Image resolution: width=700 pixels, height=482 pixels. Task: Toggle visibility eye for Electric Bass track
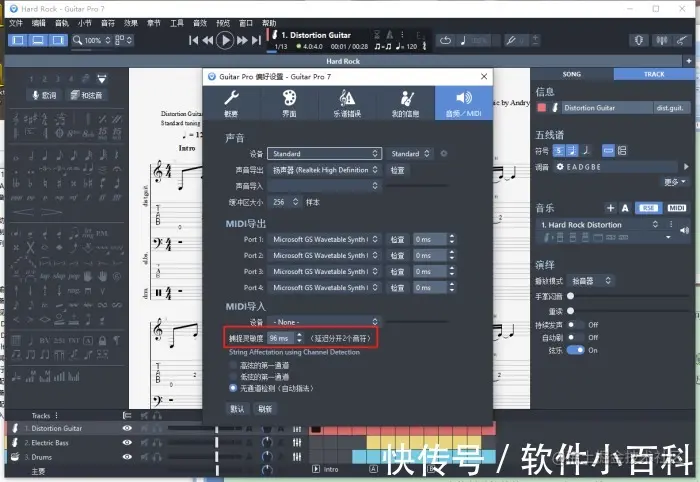[x=127, y=442]
